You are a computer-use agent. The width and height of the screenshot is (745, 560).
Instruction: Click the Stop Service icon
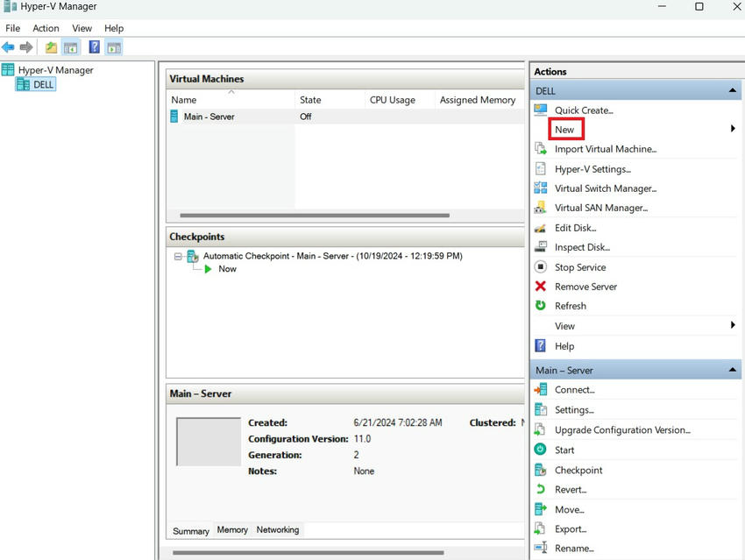[x=540, y=266]
